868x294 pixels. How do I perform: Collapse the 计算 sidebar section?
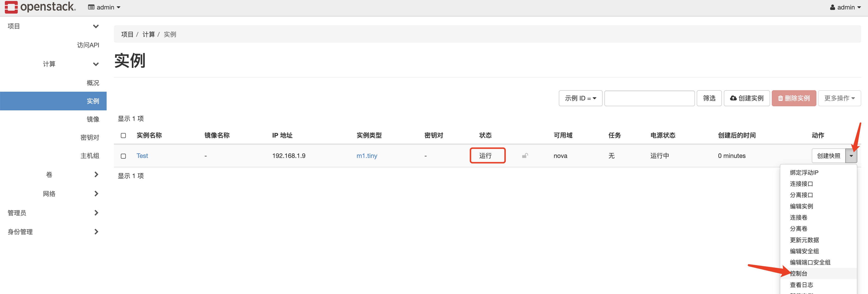[x=96, y=64]
